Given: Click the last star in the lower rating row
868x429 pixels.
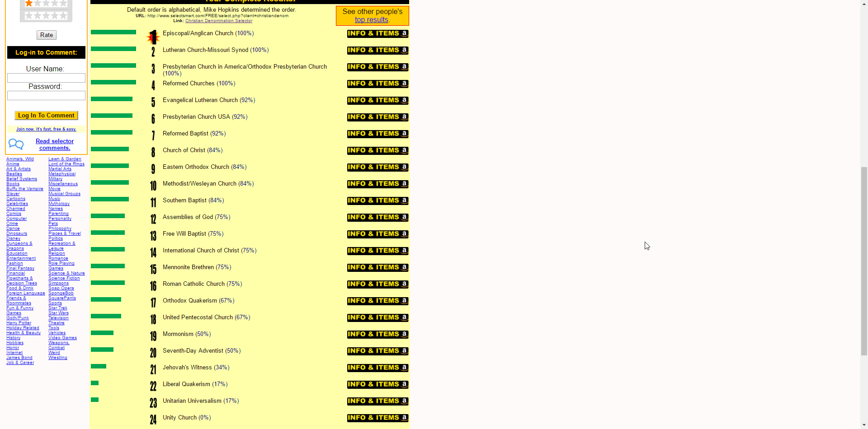Looking at the screenshot, I should (63, 16).
